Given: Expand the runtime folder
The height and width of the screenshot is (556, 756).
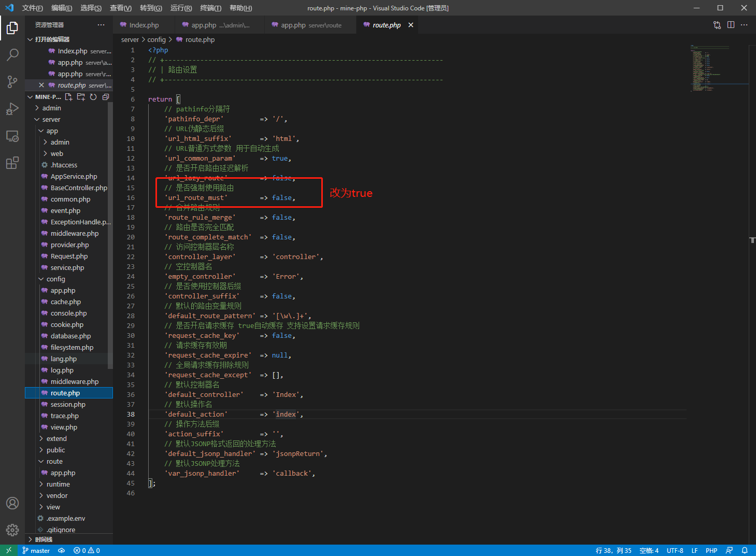Looking at the screenshot, I should click(69, 484).
